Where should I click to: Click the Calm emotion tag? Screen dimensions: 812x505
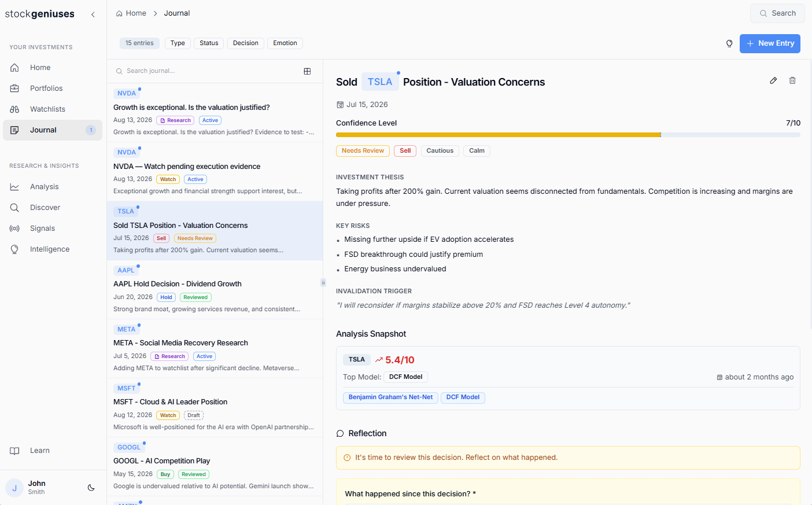[477, 151]
